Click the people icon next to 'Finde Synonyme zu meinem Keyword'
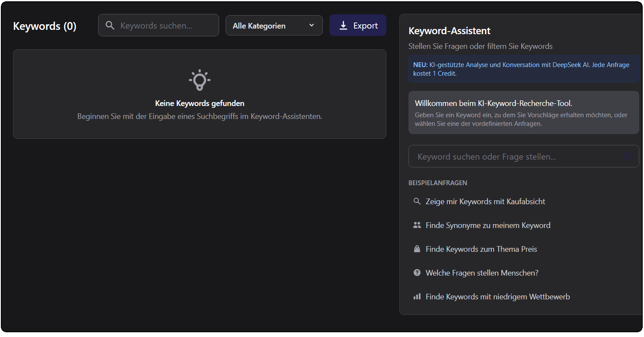Screen dimensions: 644x337 pyautogui.click(x=417, y=225)
